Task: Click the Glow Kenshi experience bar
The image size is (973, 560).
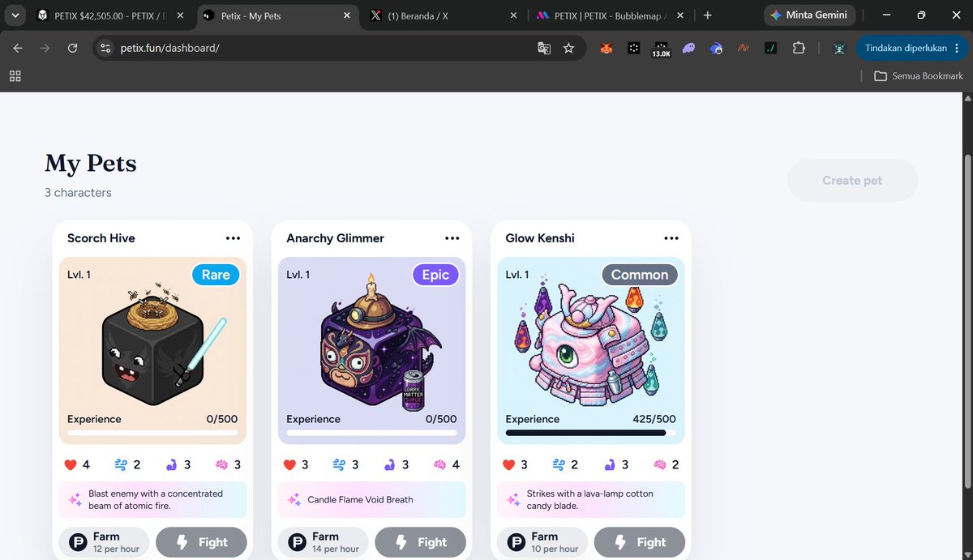Action: click(590, 433)
